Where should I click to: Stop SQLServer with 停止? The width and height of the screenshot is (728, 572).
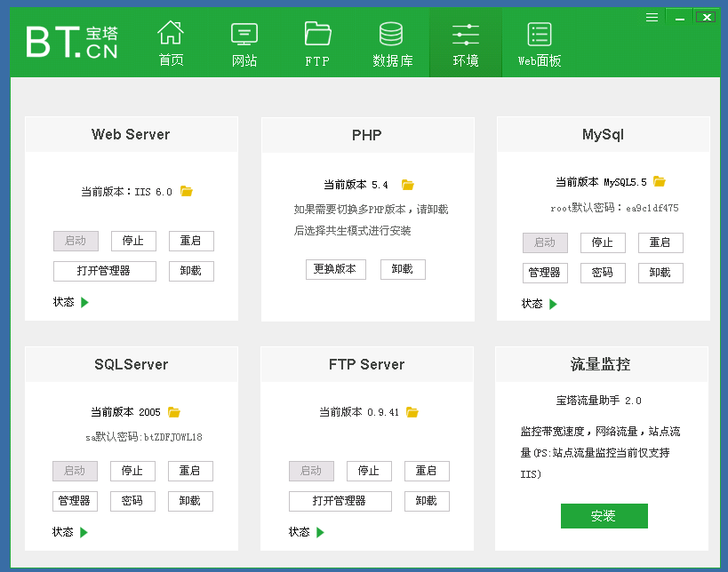pos(132,471)
